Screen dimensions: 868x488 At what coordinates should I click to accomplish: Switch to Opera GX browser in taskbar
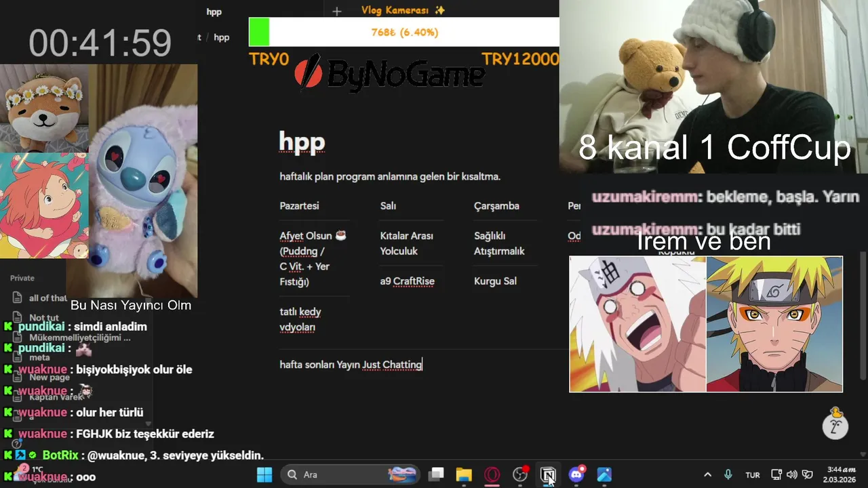492,474
